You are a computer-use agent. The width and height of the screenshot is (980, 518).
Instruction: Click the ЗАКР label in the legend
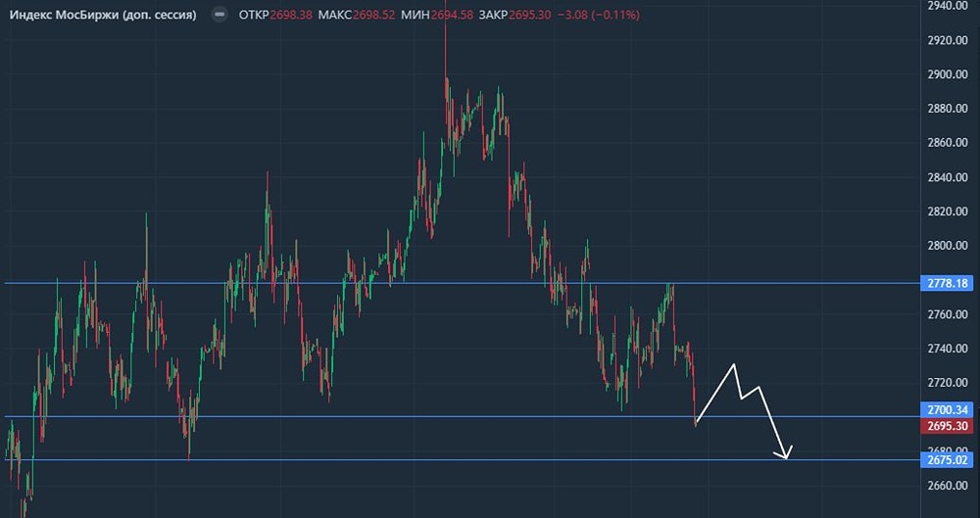point(493,15)
